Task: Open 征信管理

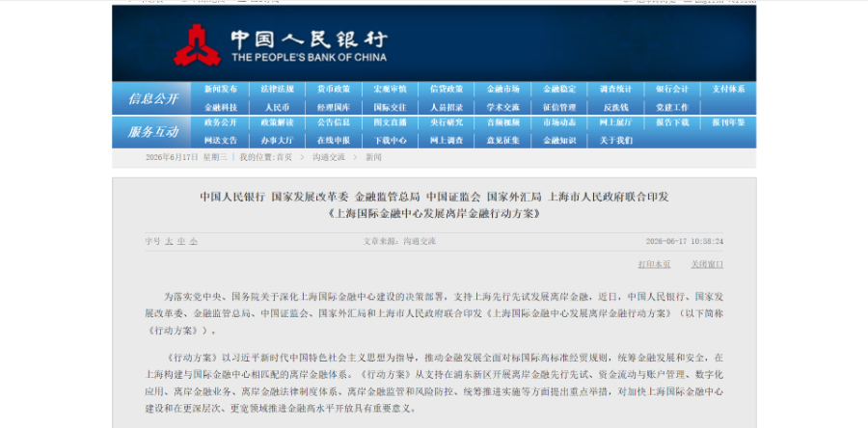Action: 559,107
